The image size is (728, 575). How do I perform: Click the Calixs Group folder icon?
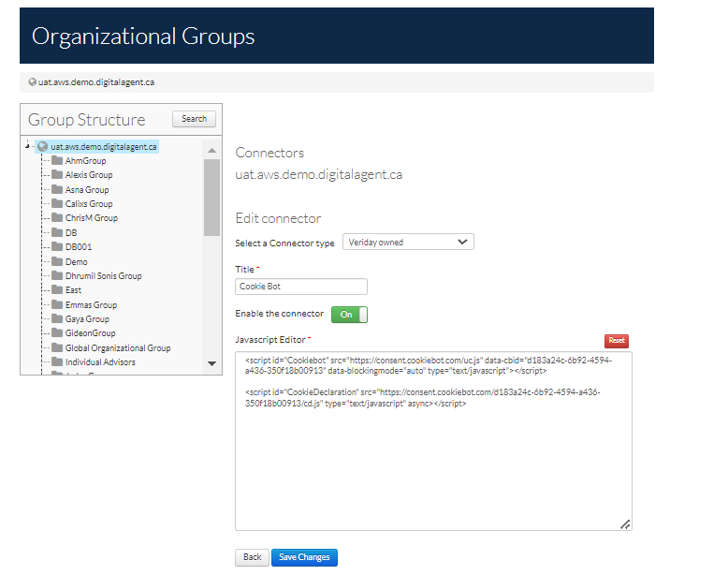[x=57, y=203]
